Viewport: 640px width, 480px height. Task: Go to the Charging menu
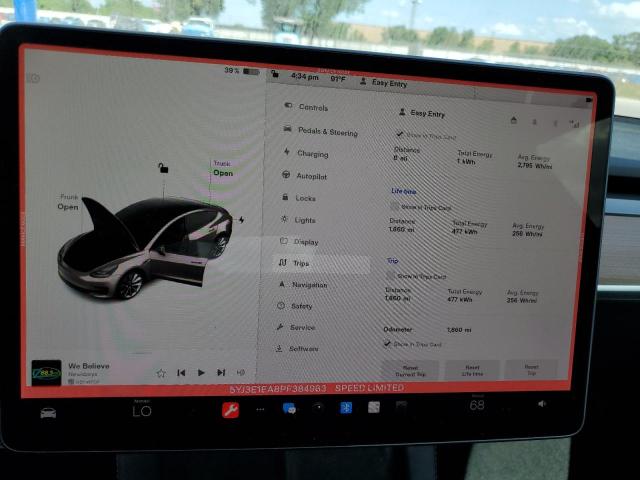(306, 153)
